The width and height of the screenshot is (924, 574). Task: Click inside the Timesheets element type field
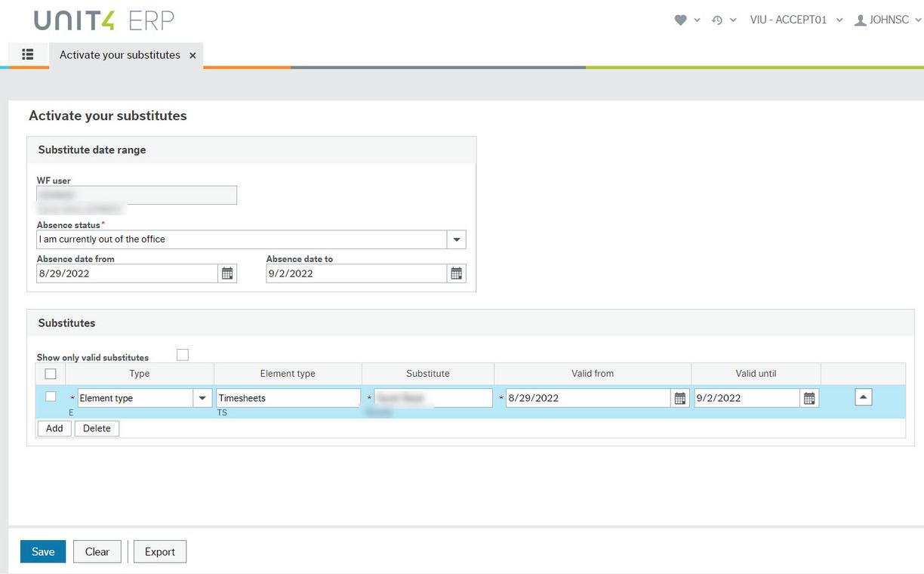(x=287, y=397)
